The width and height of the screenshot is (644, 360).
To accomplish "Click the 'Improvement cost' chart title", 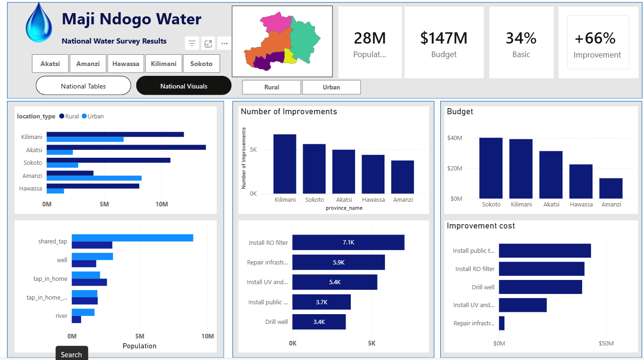I will tap(481, 226).
